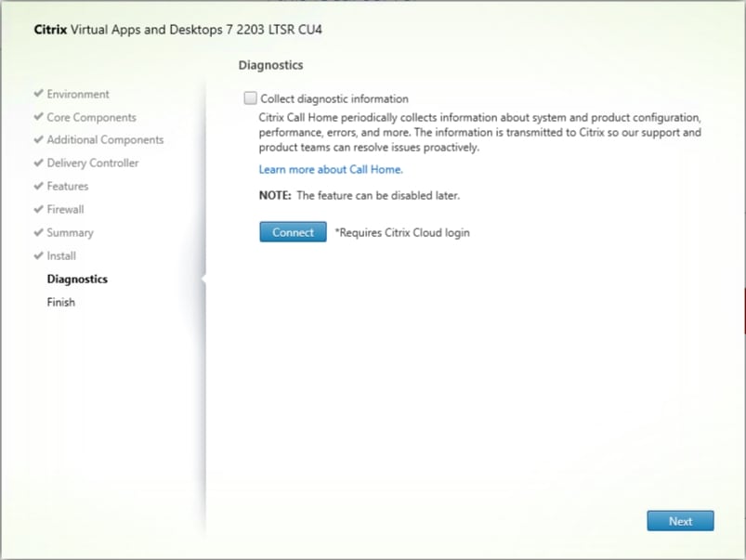
Task: Click the checkmark beside Install step
Action: point(38,255)
